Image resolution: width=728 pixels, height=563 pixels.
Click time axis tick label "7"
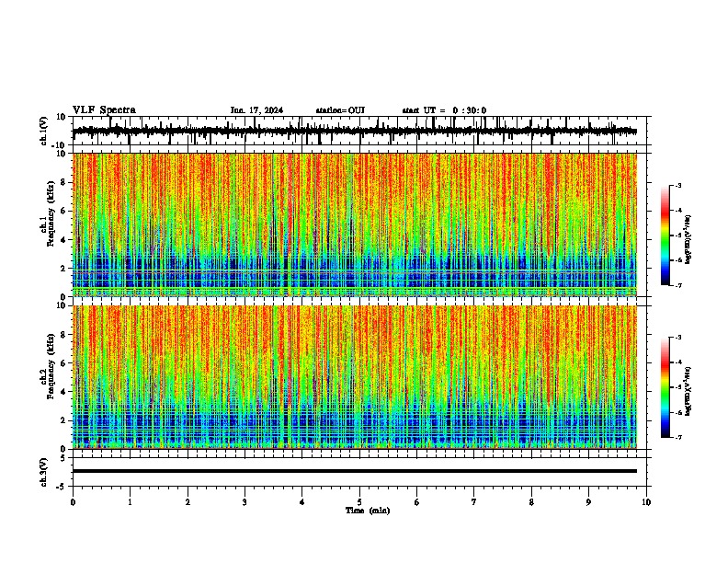tap(474, 502)
